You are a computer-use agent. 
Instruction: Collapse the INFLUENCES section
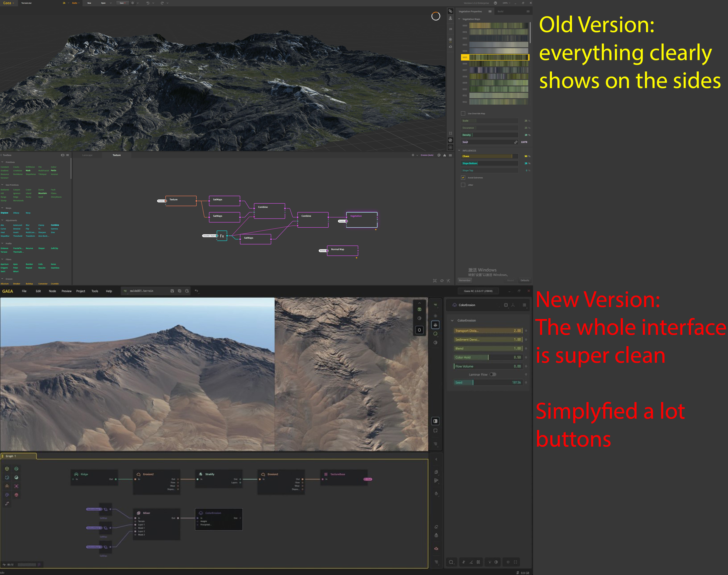pyautogui.click(x=459, y=150)
